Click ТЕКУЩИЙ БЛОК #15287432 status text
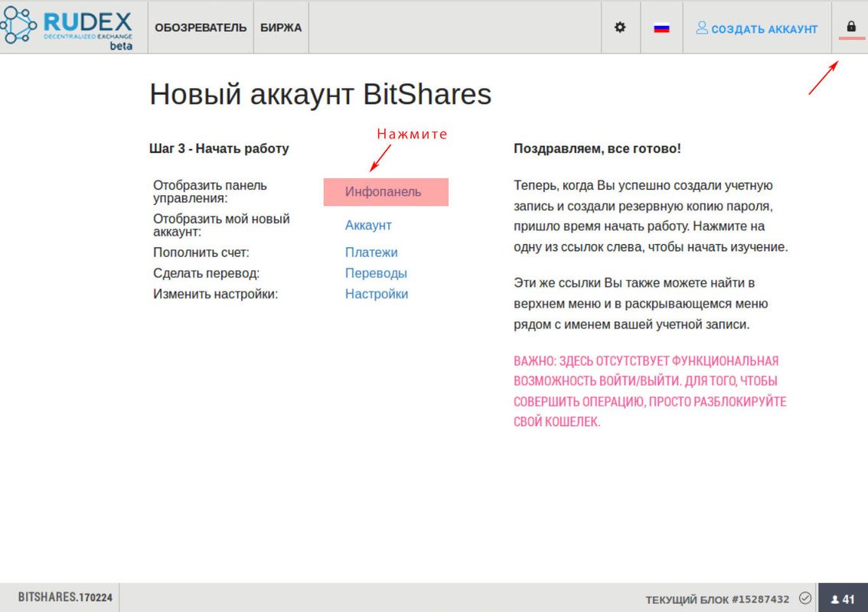868x612 pixels. tap(717, 599)
